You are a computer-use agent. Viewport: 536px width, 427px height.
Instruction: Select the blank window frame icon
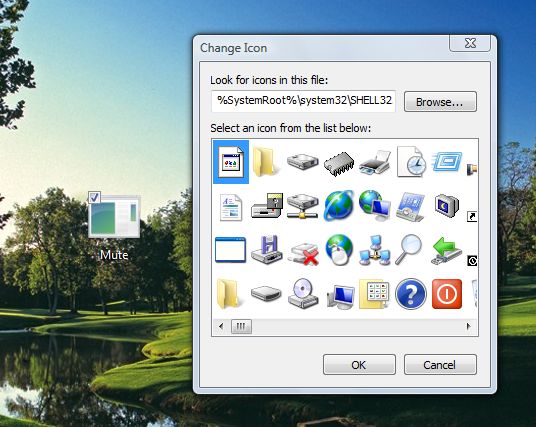230,250
